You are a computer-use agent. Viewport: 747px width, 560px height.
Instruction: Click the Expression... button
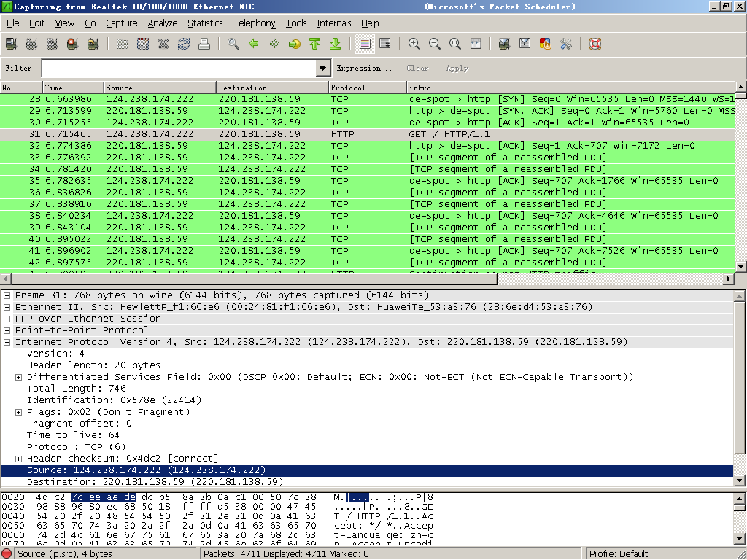point(364,68)
